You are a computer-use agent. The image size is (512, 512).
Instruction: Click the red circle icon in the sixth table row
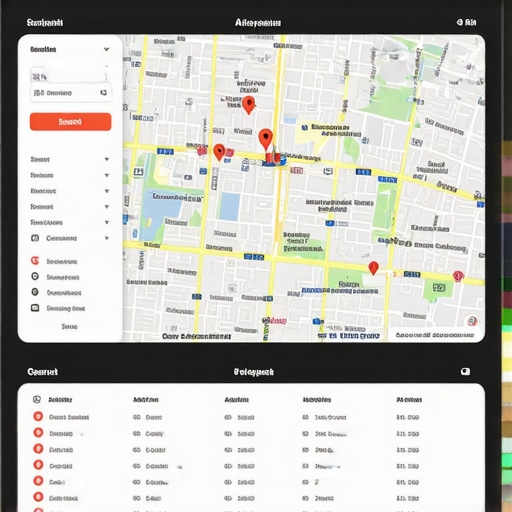pyautogui.click(x=38, y=497)
